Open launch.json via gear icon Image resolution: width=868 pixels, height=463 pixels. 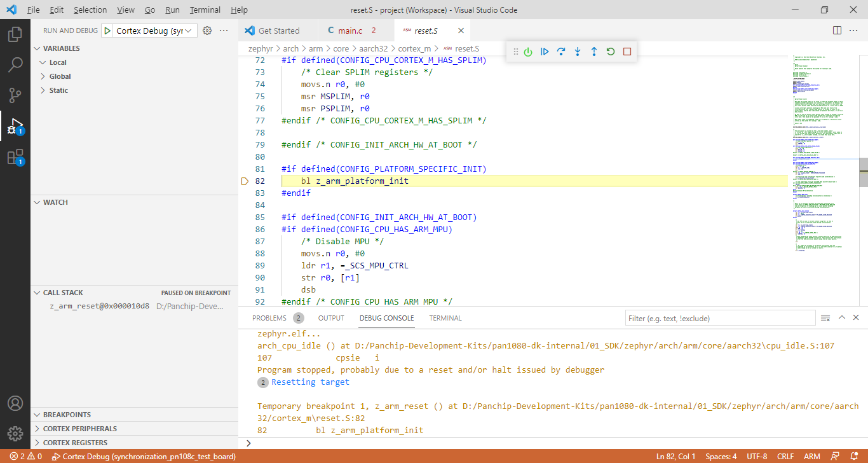[x=207, y=31]
